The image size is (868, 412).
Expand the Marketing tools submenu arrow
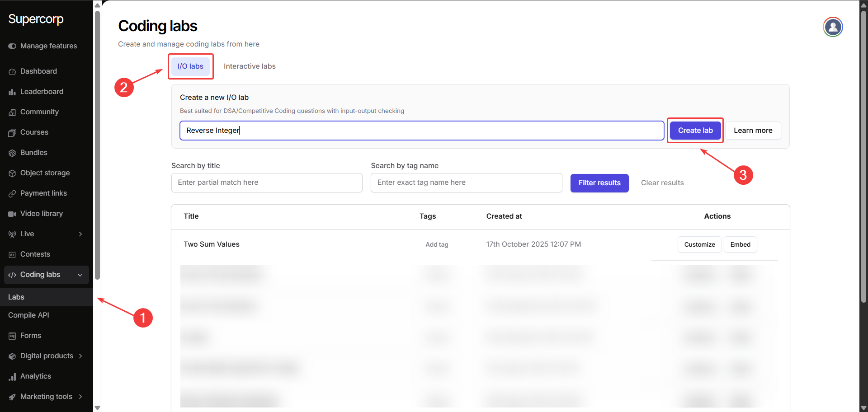pyautogui.click(x=80, y=397)
